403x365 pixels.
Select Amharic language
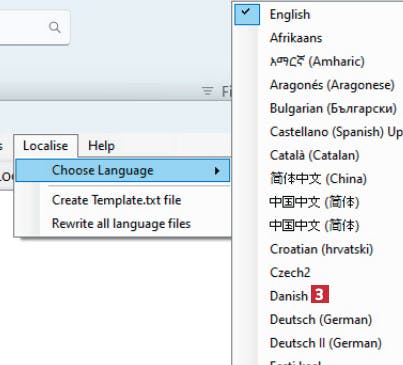[x=317, y=61]
